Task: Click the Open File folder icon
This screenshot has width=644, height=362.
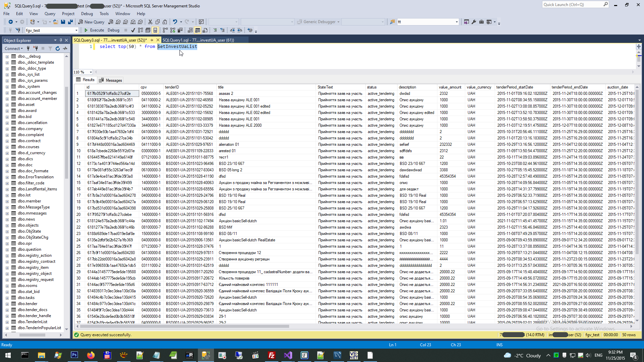Action: coord(55,22)
